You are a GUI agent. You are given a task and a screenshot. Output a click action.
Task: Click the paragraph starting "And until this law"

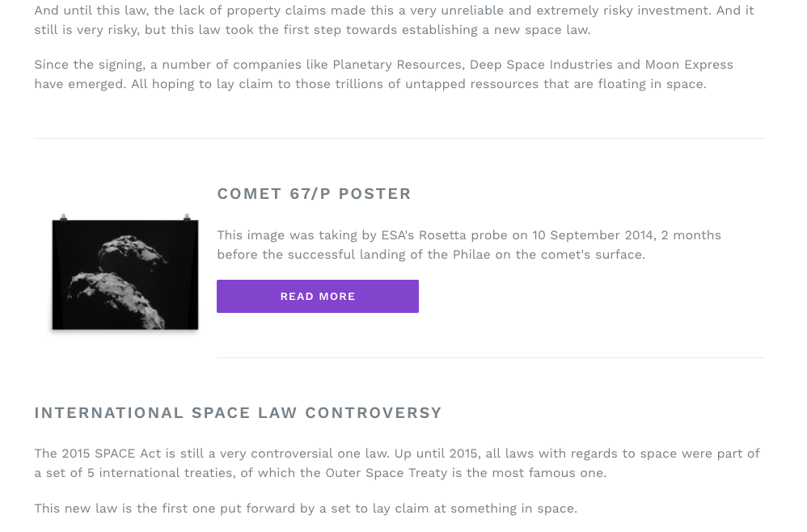click(x=395, y=20)
